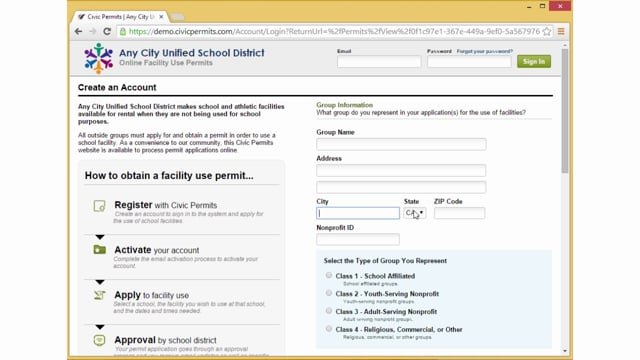Click the first Address line field

tap(401, 171)
